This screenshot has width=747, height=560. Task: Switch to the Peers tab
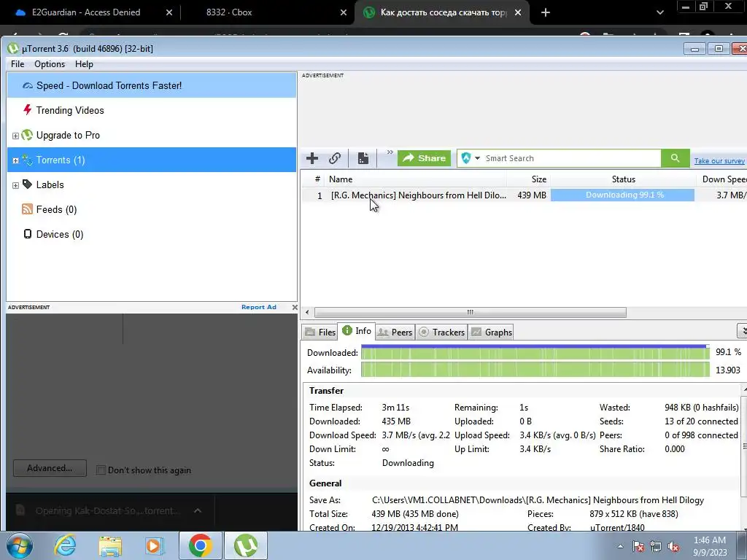click(395, 332)
